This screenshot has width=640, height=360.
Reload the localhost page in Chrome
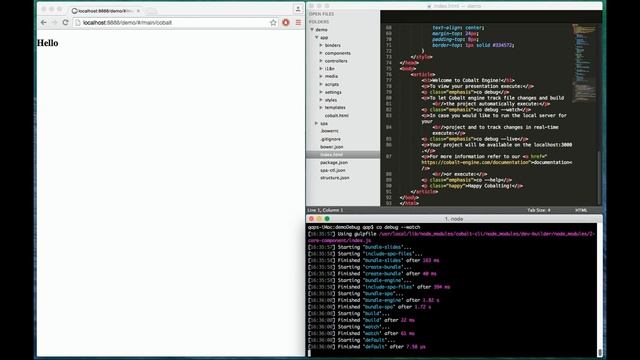click(65, 23)
